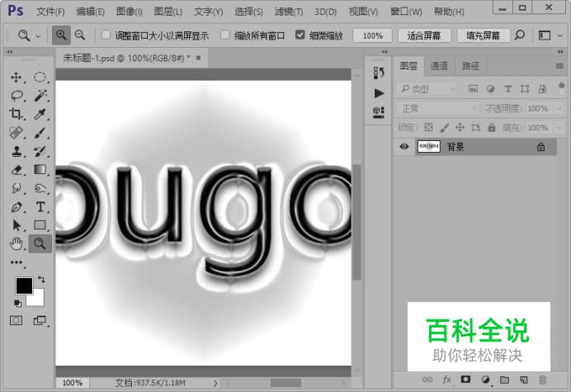Select the Move tool

(16, 78)
